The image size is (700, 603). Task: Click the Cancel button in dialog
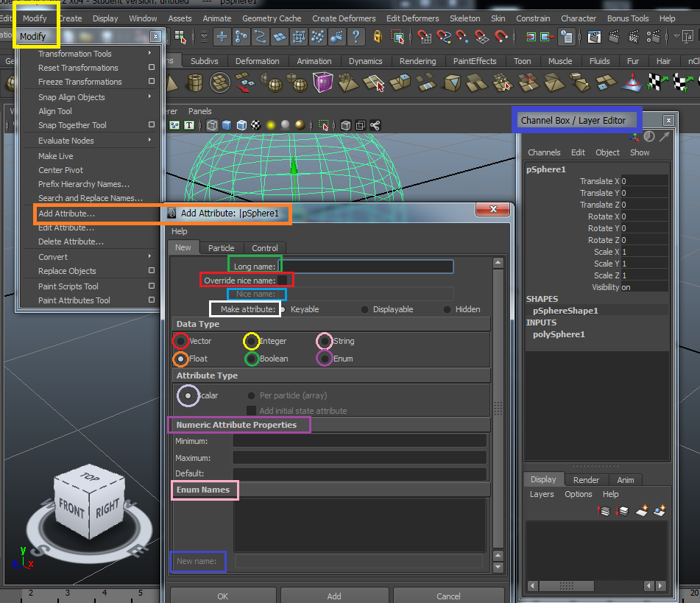[448, 596]
